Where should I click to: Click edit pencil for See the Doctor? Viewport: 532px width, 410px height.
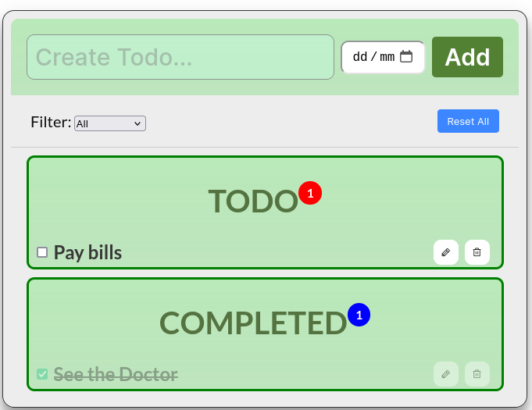446,374
